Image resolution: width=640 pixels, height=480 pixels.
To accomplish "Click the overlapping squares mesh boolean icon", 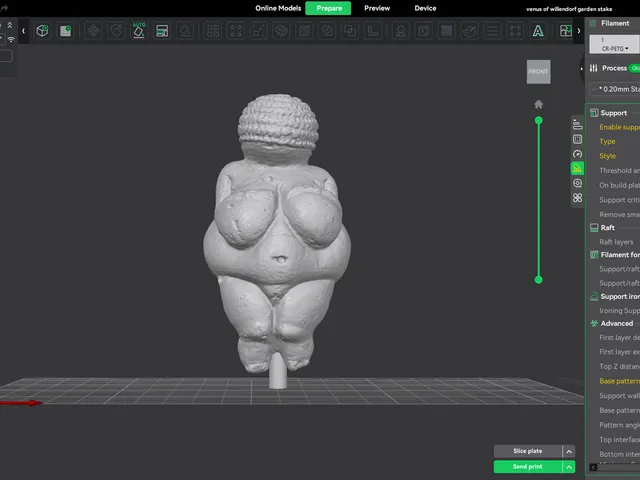I will [x=350, y=31].
